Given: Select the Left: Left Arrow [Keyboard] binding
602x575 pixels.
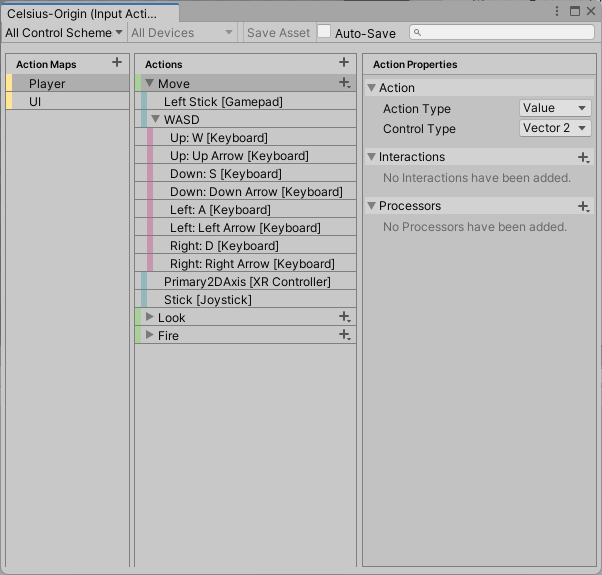Looking at the screenshot, I should 245,228.
